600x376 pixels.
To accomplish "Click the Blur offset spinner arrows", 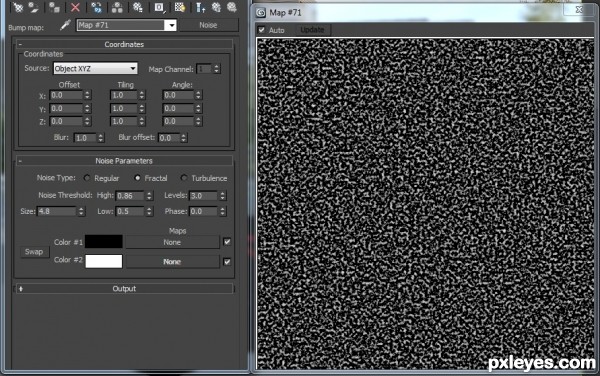I will (184, 138).
